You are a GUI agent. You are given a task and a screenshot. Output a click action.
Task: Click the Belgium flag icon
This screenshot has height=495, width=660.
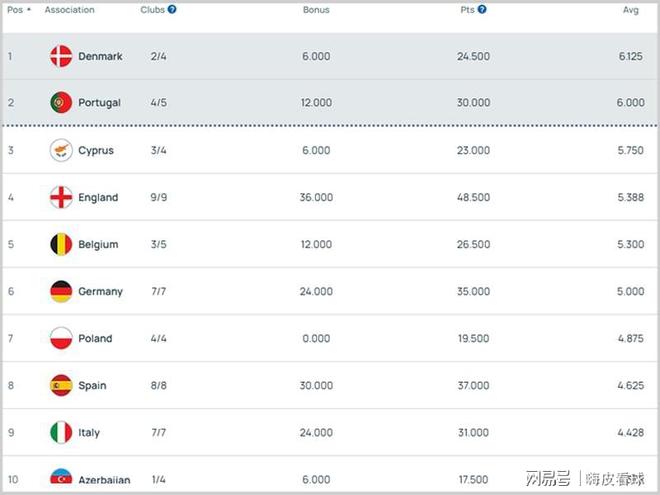[61, 244]
